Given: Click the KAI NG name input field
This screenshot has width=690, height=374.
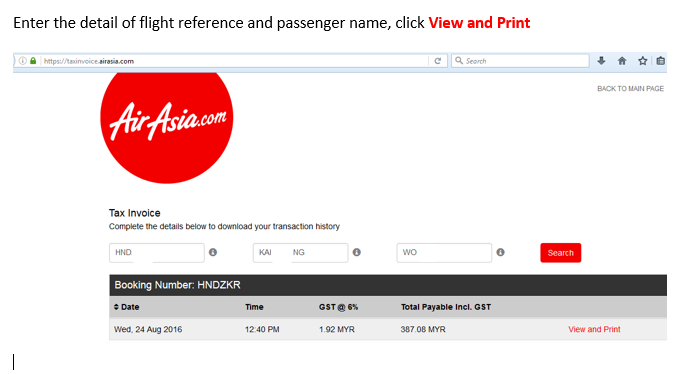Looking at the screenshot, I should click(x=301, y=253).
